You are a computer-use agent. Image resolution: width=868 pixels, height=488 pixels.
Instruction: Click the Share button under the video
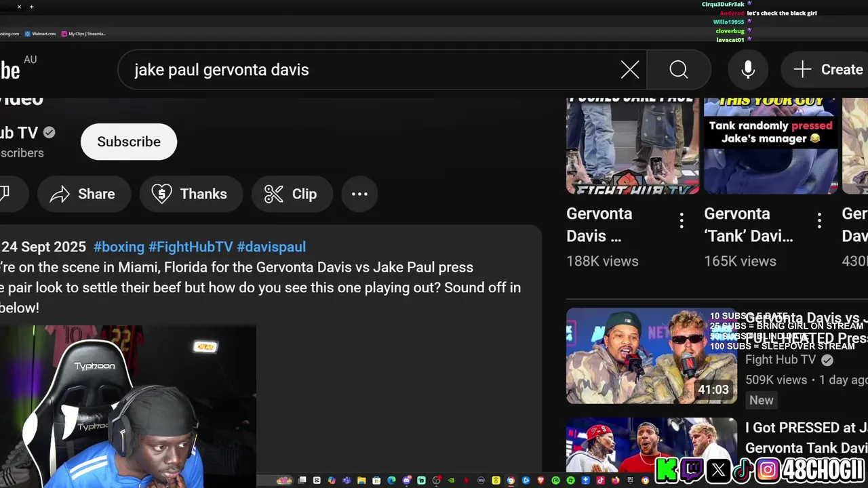point(83,194)
